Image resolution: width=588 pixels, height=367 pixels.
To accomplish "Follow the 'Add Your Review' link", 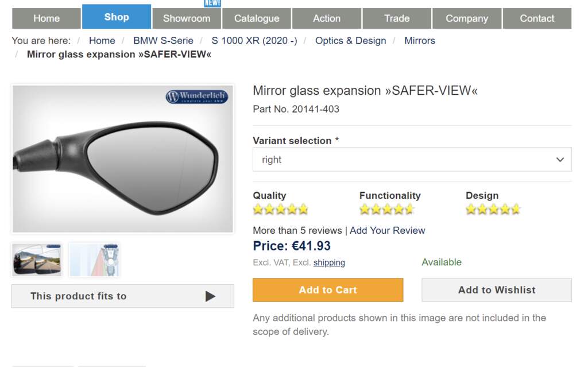I will pos(388,230).
